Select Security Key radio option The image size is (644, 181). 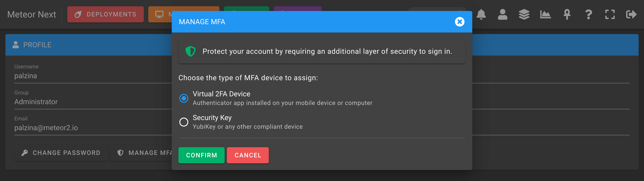click(x=184, y=122)
